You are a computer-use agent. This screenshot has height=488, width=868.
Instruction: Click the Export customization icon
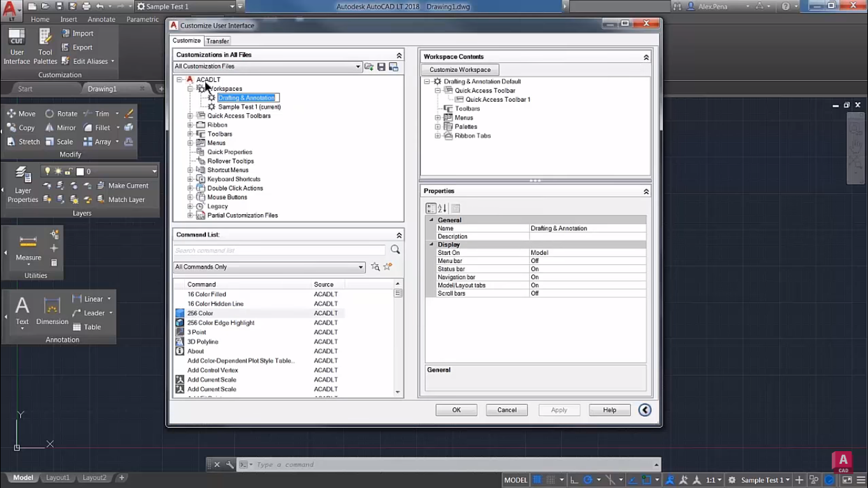click(x=65, y=47)
